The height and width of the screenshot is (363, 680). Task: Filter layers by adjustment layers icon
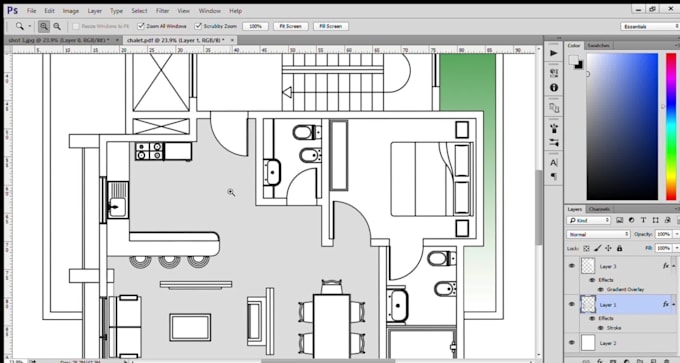click(631, 220)
